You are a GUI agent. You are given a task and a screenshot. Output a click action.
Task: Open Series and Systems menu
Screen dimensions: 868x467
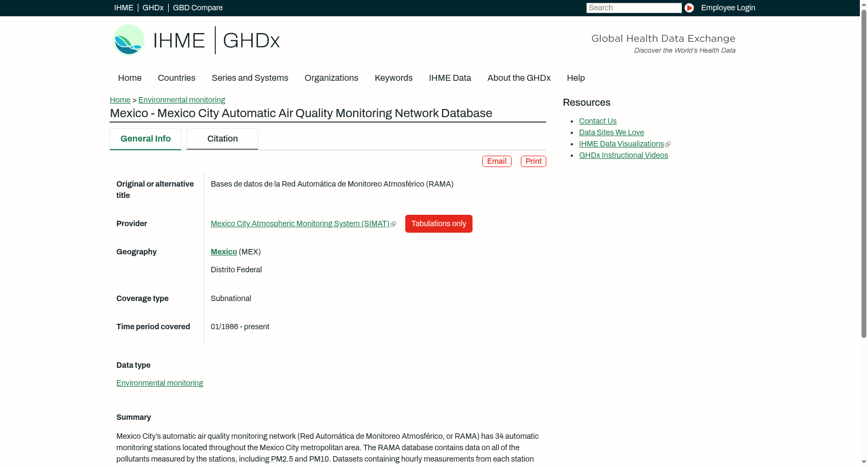tap(250, 78)
